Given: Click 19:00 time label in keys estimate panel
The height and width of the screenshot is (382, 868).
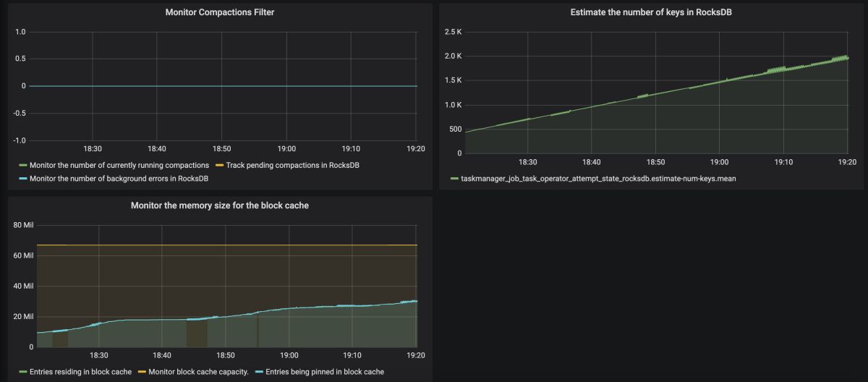Looking at the screenshot, I should click(719, 162).
